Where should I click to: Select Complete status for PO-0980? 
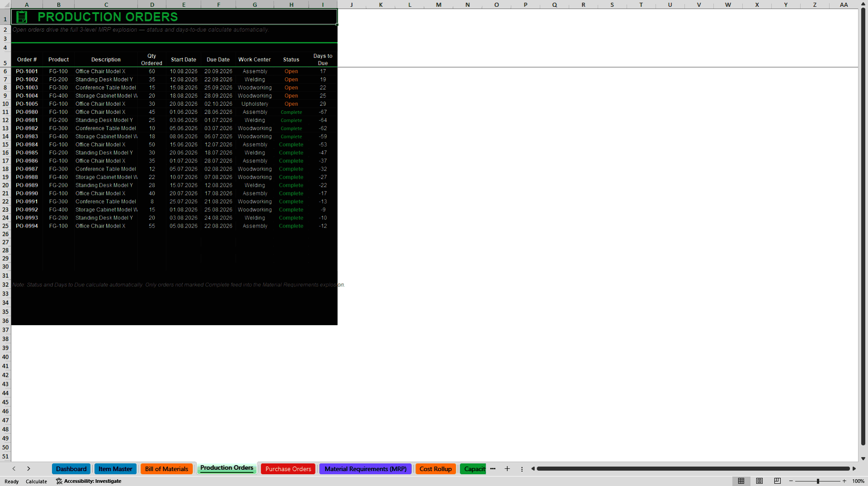[291, 112]
